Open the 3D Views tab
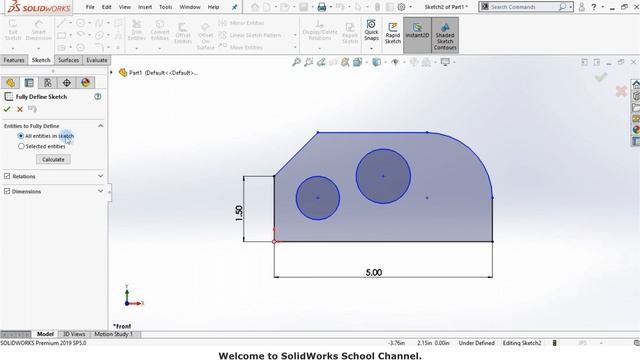The image size is (640, 360). tap(74, 334)
